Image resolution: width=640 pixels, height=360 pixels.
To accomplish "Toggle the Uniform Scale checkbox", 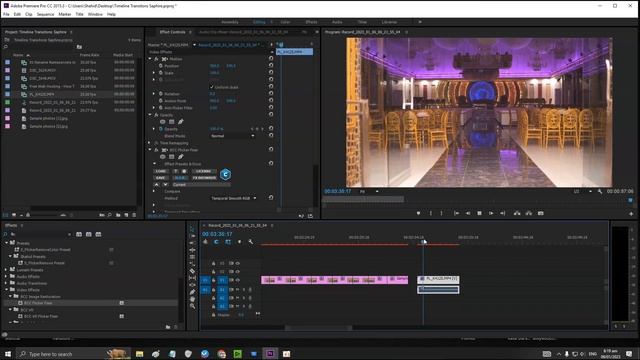I will click(x=212, y=87).
